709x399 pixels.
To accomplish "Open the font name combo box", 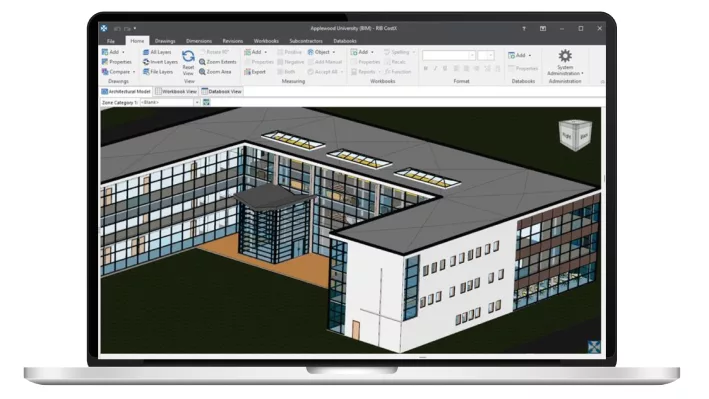I will 449,55.
